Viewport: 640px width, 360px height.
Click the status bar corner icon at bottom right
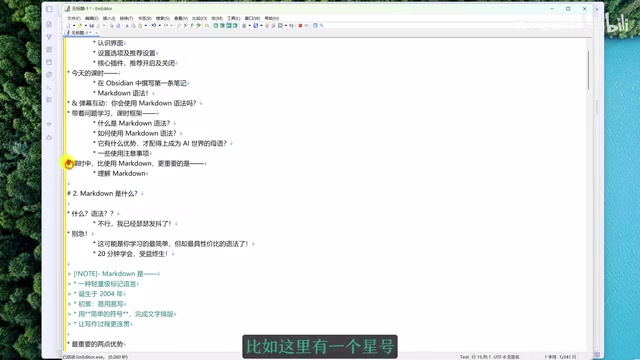coord(597,355)
